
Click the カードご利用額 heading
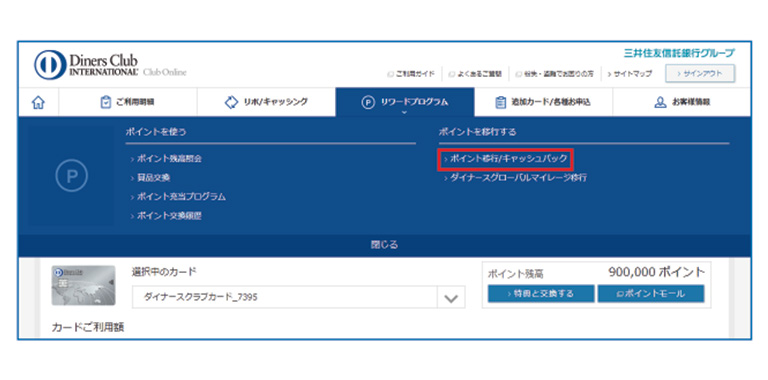[88, 327]
